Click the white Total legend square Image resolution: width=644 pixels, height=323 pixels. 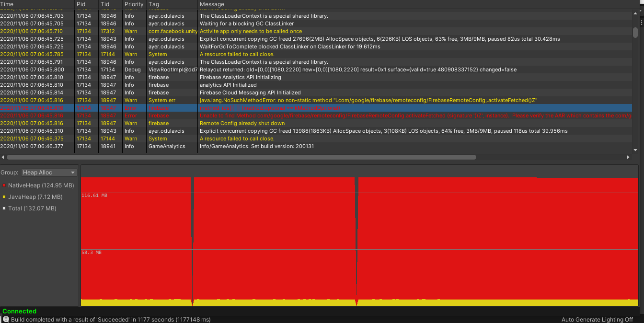click(x=4, y=208)
